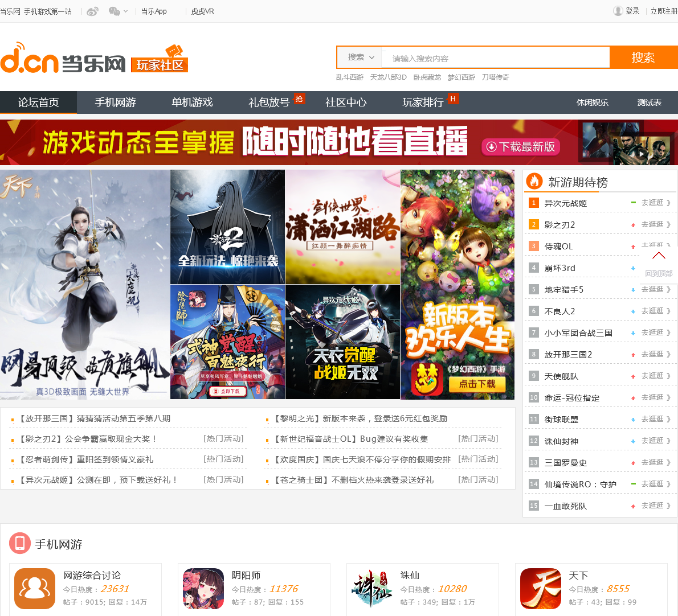Click 去逛逛 for 影之刃2
Viewport: 678px width, 616px height.
click(656, 224)
